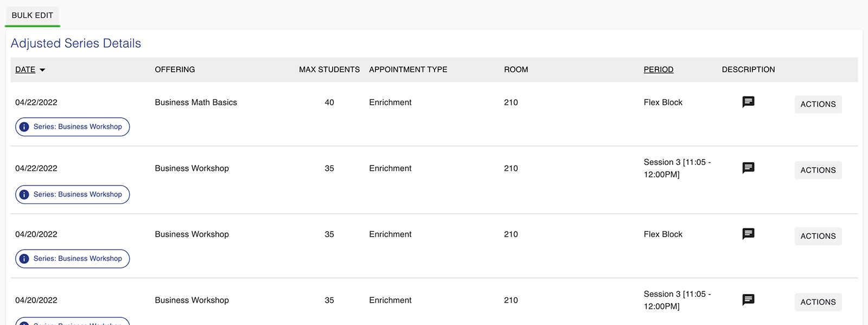Screen dimensions: 868x325
Task: Sort by the DATE column header
Action: [x=25, y=69]
